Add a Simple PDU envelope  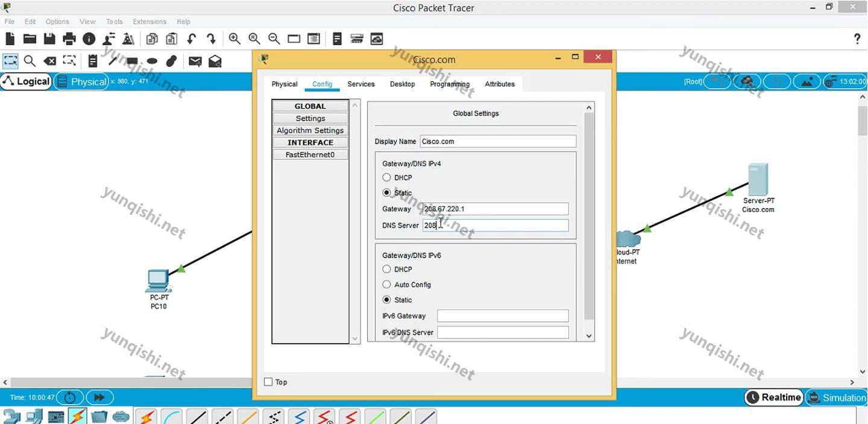195,61
